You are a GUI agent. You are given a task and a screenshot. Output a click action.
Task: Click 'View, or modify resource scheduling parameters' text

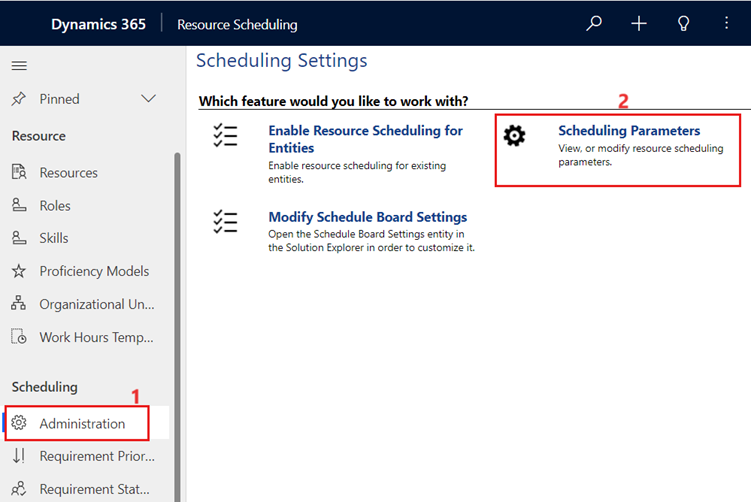[x=640, y=155]
